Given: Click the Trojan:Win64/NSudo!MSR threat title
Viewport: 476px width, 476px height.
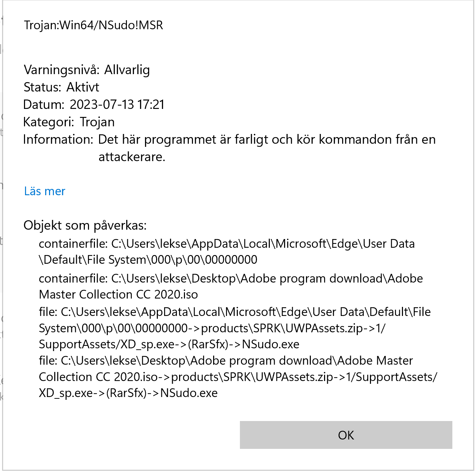Looking at the screenshot, I should click(93, 25).
